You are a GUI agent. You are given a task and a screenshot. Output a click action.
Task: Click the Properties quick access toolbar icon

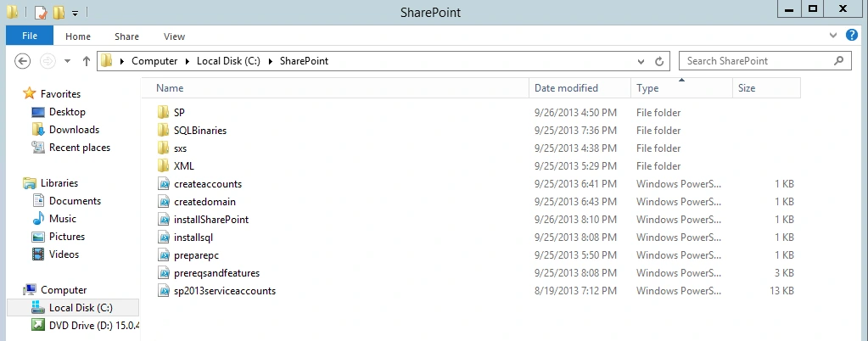[41, 12]
